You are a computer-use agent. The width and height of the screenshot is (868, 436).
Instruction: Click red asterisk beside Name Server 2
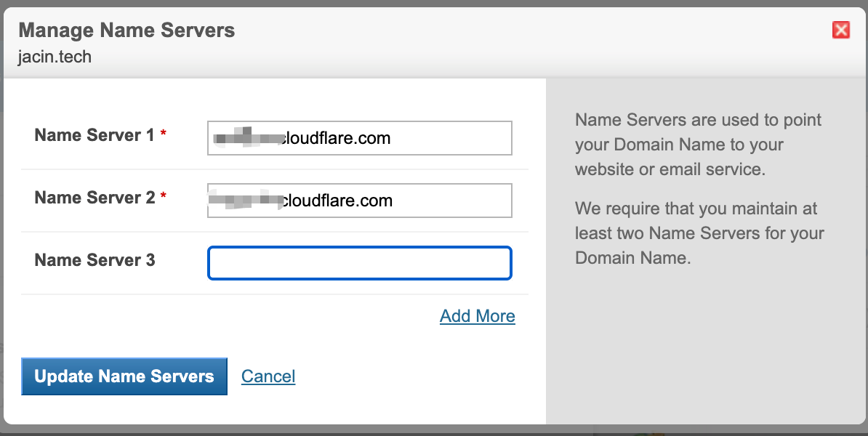tap(164, 198)
